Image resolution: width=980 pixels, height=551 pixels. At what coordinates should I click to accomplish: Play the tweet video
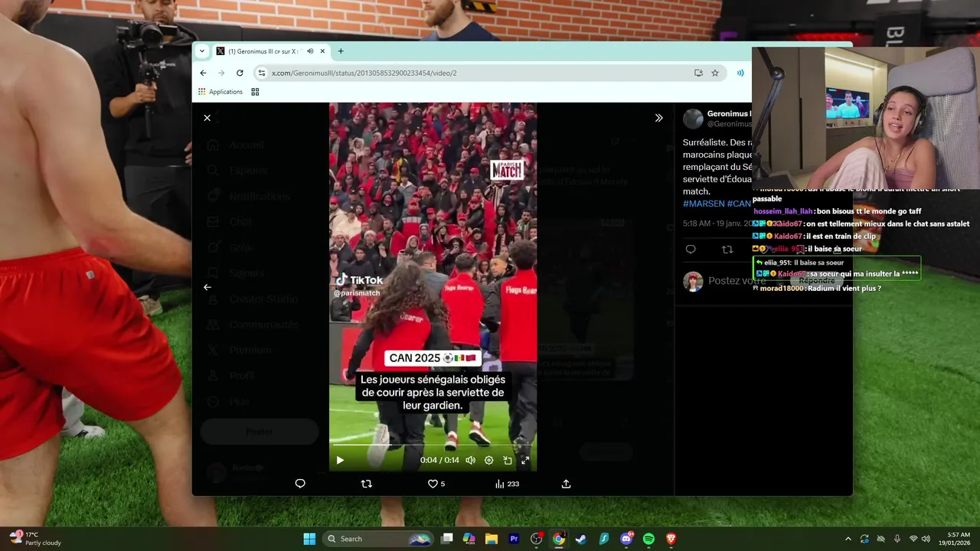[x=340, y=461]
